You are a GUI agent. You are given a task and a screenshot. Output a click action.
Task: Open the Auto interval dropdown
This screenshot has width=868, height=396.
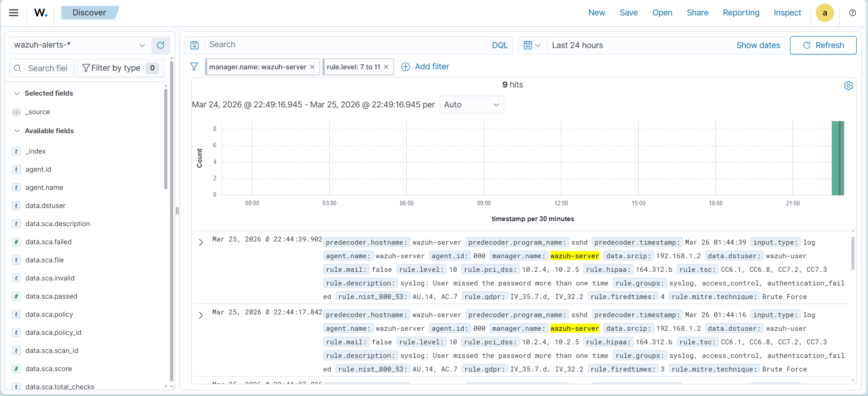(x=472, y=105)
